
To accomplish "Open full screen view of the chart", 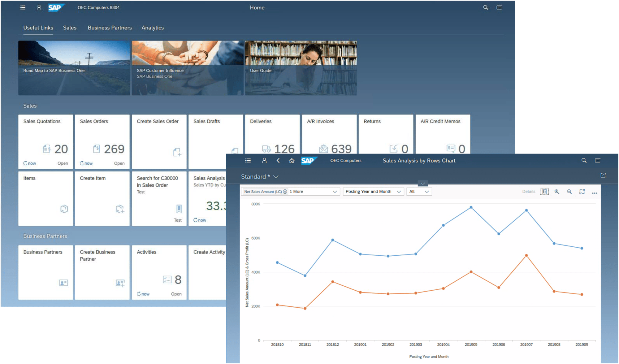I will pos(582,192).
